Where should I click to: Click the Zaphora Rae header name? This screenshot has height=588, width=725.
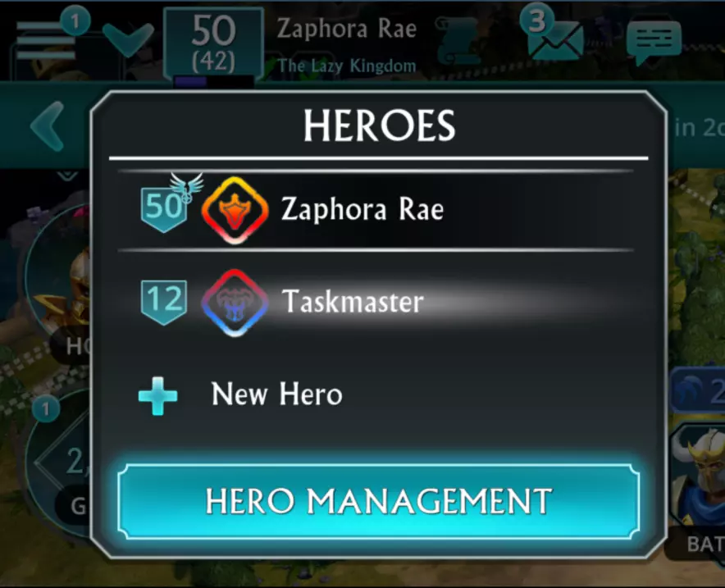(x=347, y=29)
